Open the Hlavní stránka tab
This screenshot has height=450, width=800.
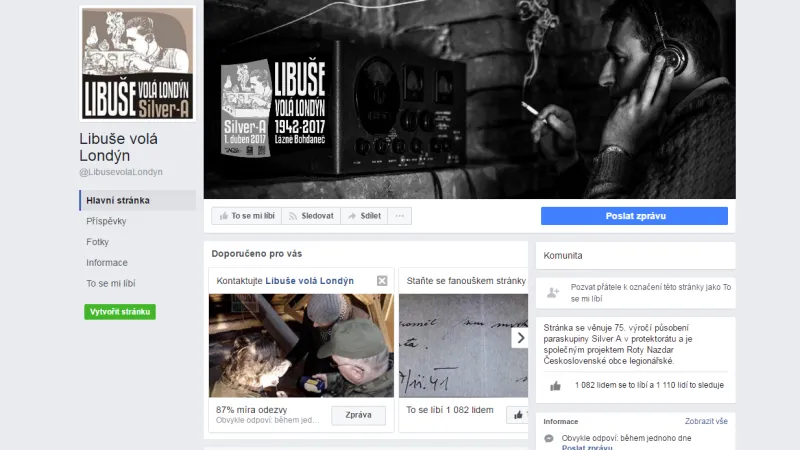tap(138, 201)
